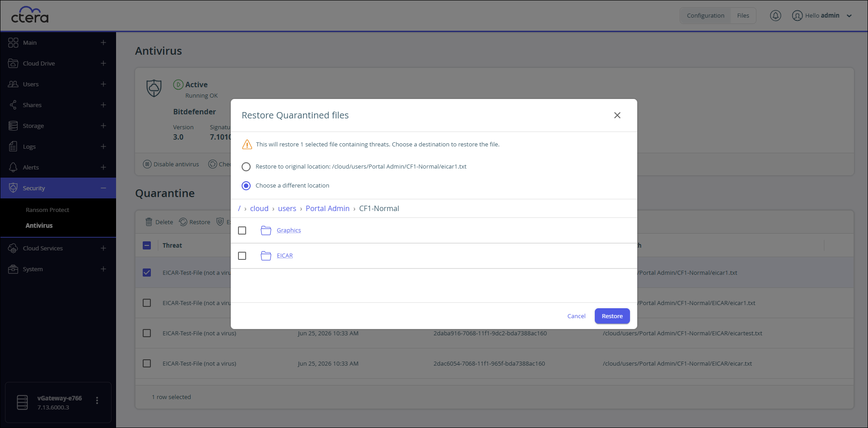Click the Logs sidebar icon

point(13,146)
